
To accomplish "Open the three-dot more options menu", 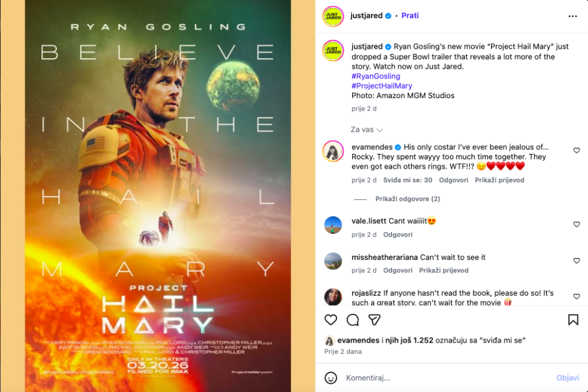I will point(572,16).
